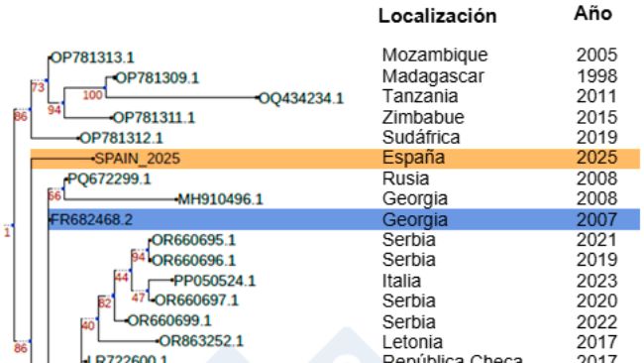Click España in the orange row

tap(413, 158)
